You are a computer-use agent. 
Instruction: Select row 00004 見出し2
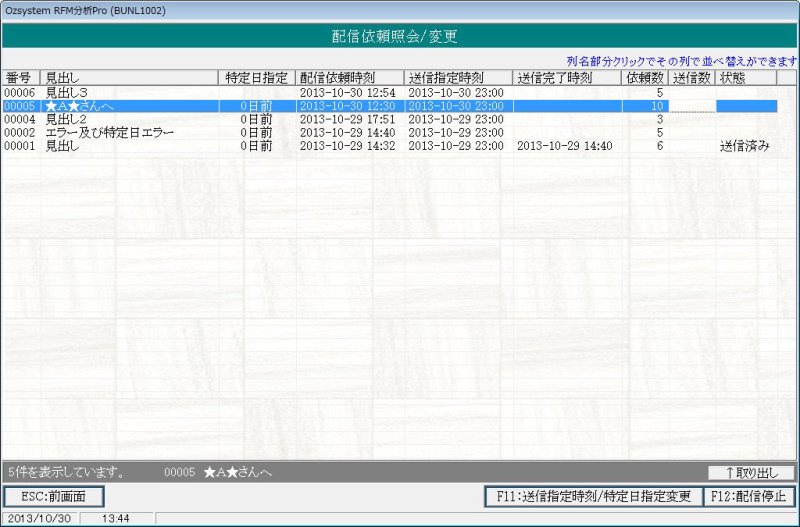point(390,119)
